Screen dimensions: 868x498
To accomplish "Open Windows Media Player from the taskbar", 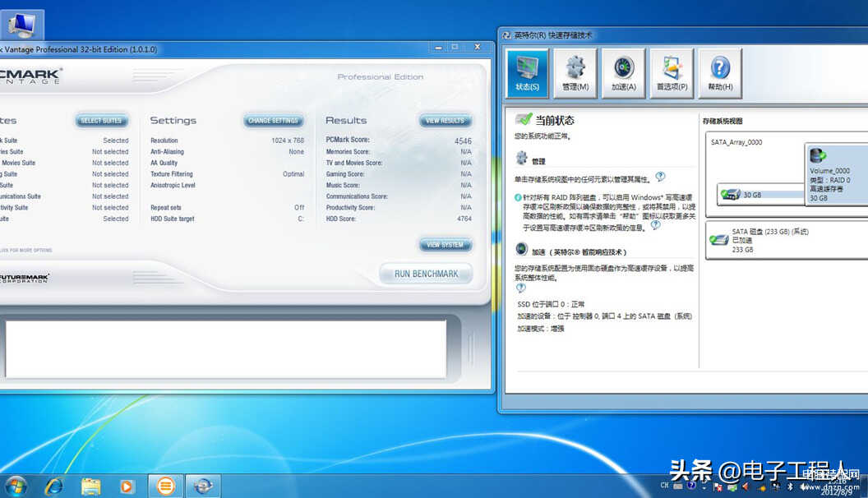I will coord(127,486).
